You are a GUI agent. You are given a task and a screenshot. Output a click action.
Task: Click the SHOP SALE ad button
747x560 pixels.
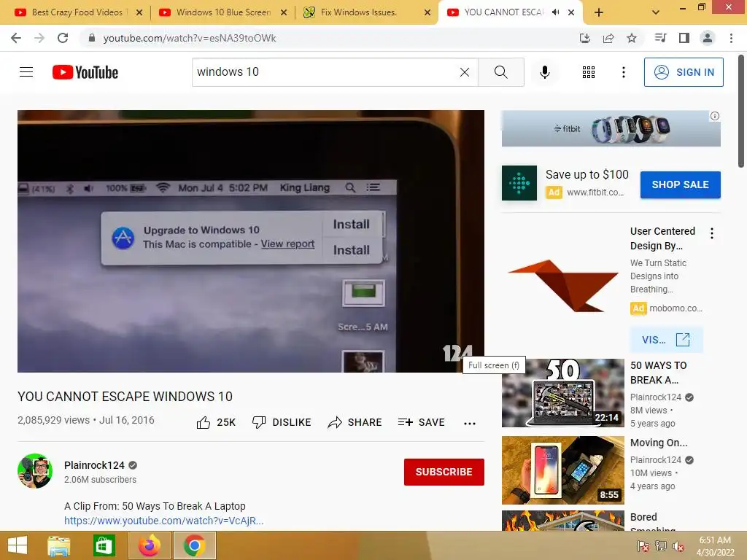click(681, 184)
